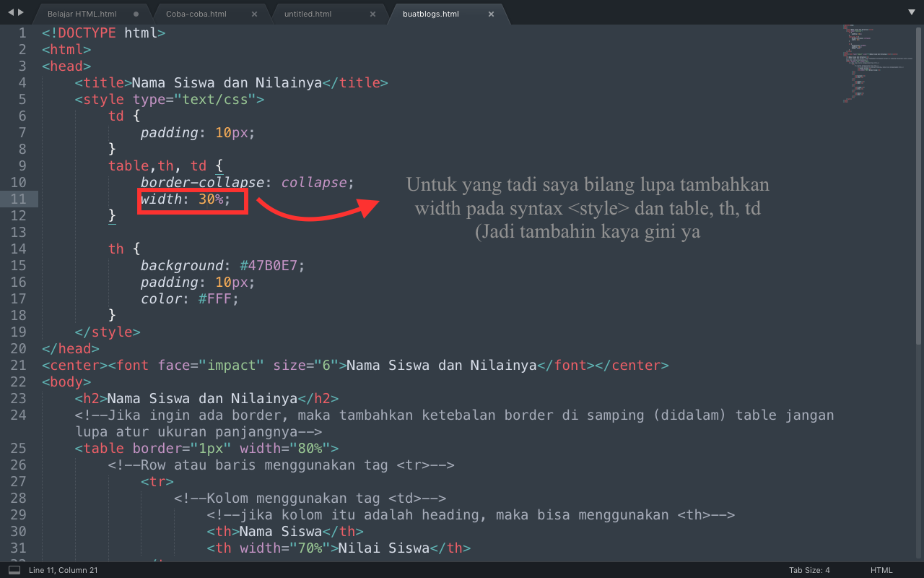Place cursor on "<!DOCTYPE html>" line
The height and width of the screenshot is (578, 924).
103,33
